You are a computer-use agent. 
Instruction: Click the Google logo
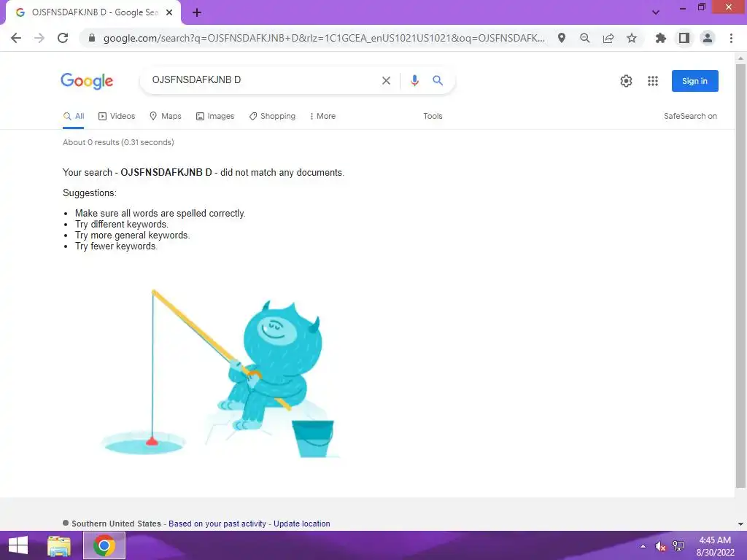tap(87, 81)
